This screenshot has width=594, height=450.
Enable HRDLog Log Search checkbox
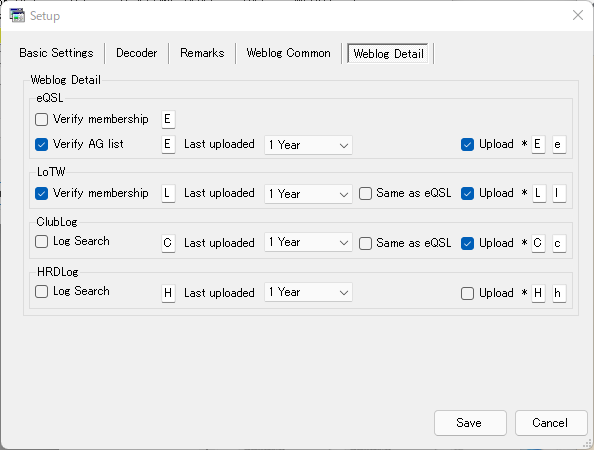[x=41, y=291]
